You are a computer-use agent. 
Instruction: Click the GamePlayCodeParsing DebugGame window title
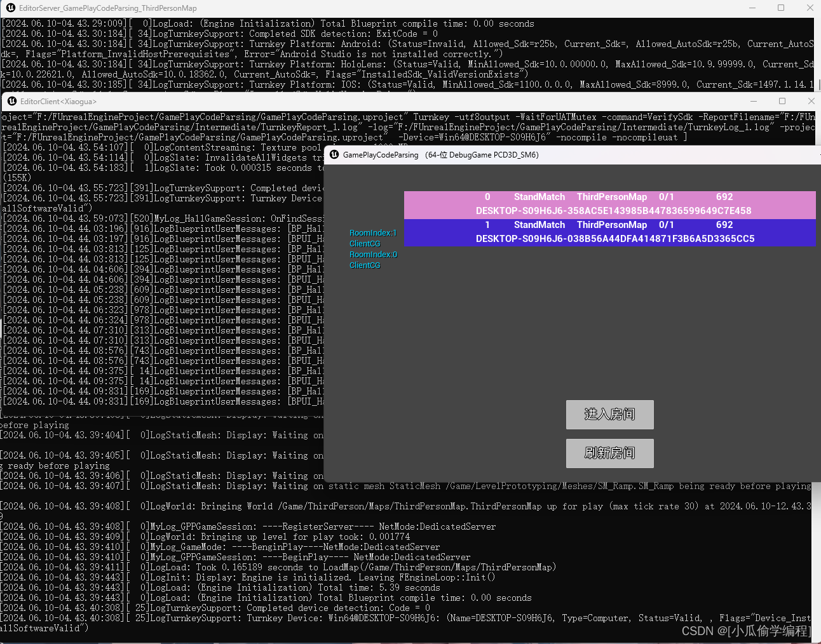click(x=441, y=155)
